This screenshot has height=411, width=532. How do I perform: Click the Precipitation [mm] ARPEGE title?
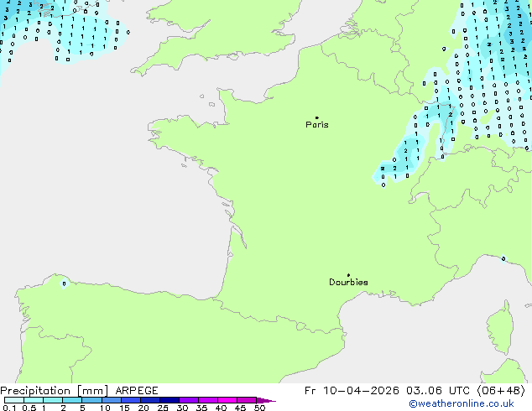79,391
